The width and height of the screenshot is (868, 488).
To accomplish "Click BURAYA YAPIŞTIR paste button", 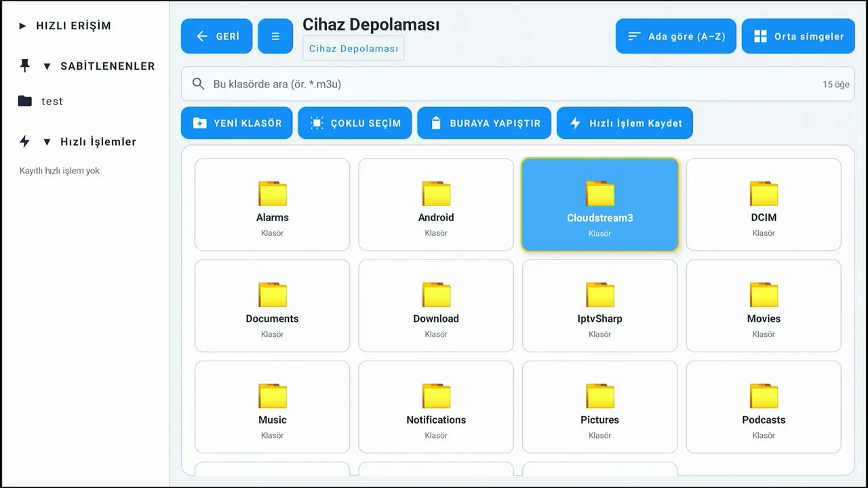I will point(484,123).
